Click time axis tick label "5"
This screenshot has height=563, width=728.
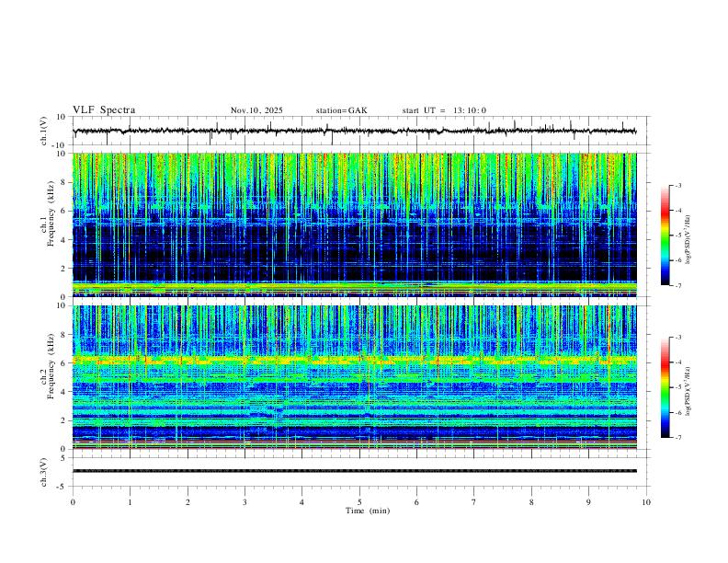point(359,502)
